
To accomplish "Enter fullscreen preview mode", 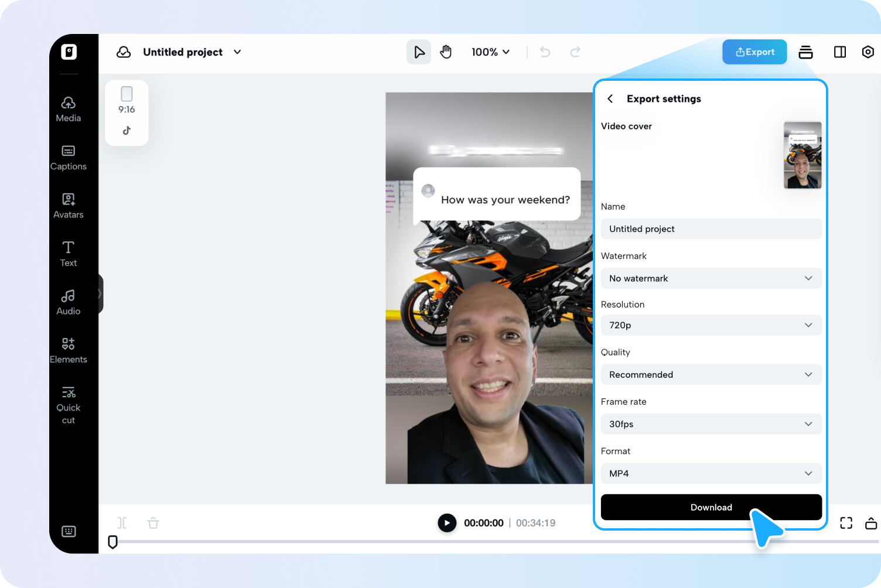I will [846, 523].
